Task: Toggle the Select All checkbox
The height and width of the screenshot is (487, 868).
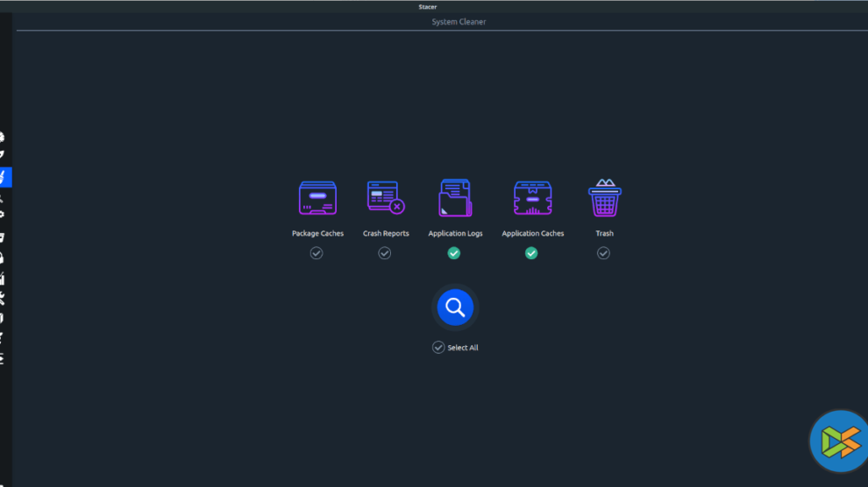Action: [438, 348]
